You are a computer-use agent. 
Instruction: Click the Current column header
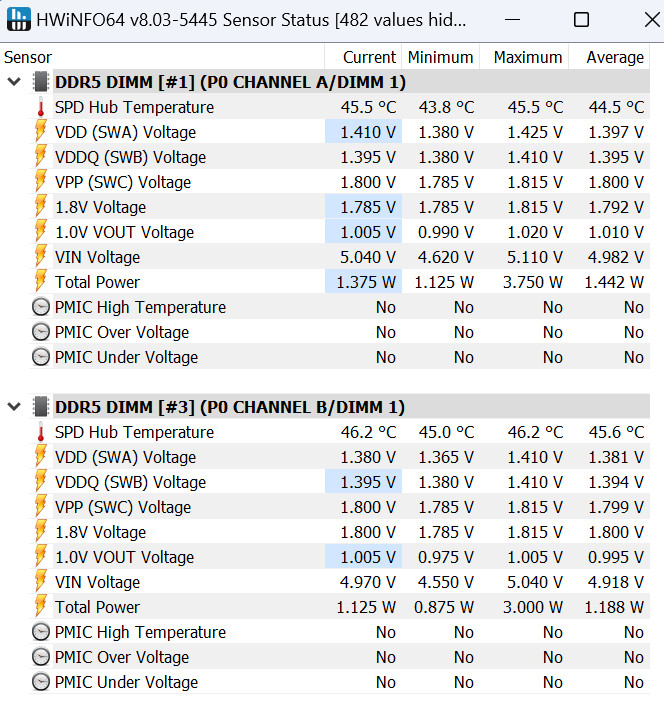coord(363,57)
